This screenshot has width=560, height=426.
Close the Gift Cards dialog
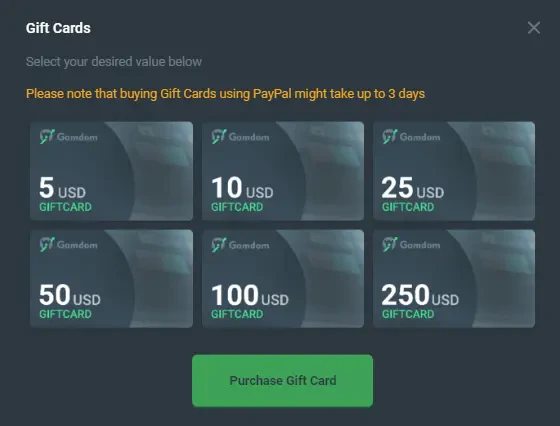(534, 27)
